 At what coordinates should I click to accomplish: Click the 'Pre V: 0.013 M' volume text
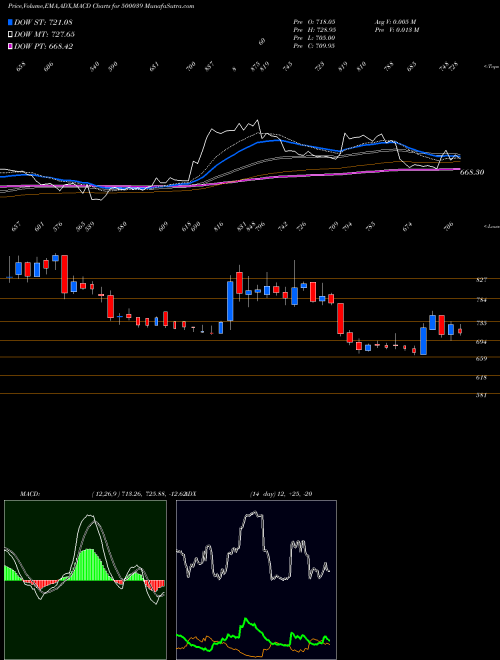(x=396, y=30)
